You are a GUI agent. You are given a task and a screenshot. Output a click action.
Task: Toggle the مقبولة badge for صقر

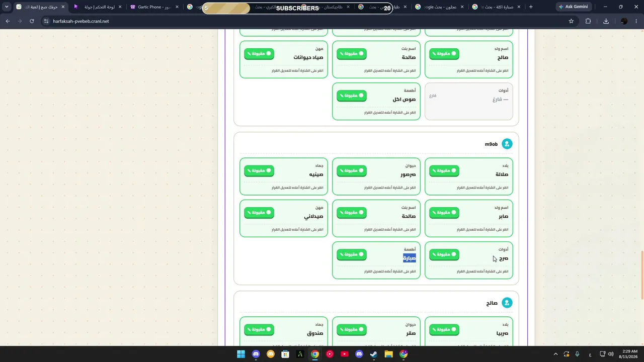[x=352, y=330]
